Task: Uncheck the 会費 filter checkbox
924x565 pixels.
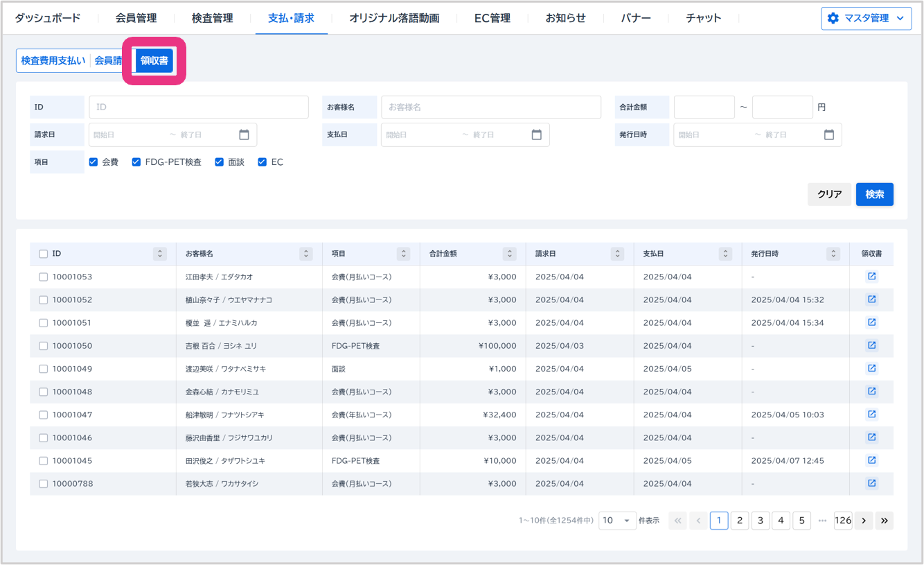Action: (x=94, y=162)
